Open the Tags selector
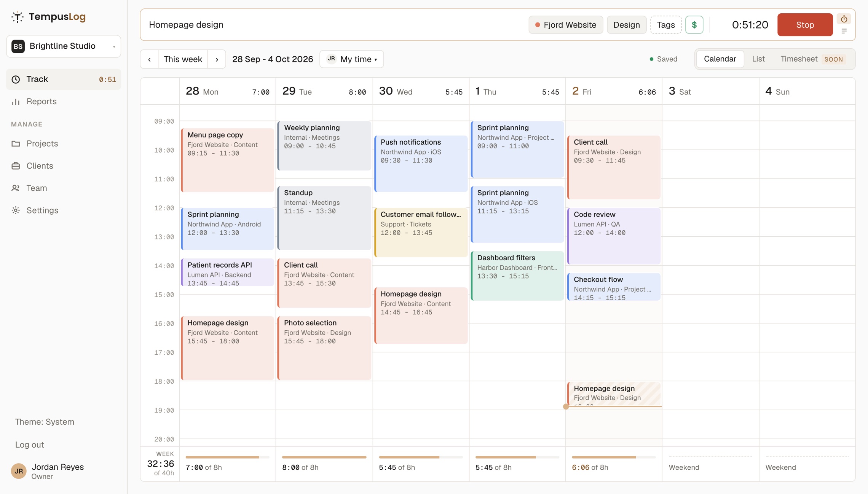 666,25
